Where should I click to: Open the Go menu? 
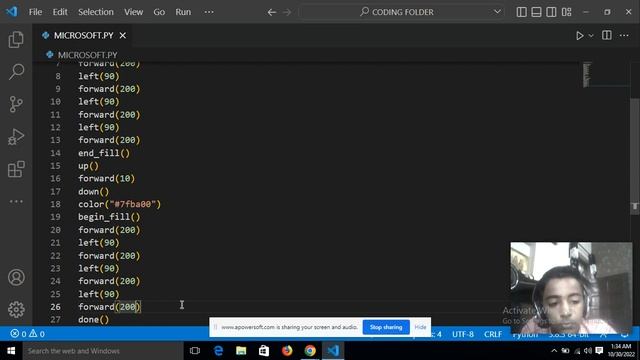[159, 12]
